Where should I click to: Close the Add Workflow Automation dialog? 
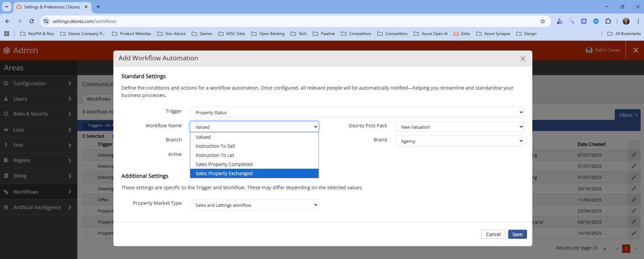[523, 59]
